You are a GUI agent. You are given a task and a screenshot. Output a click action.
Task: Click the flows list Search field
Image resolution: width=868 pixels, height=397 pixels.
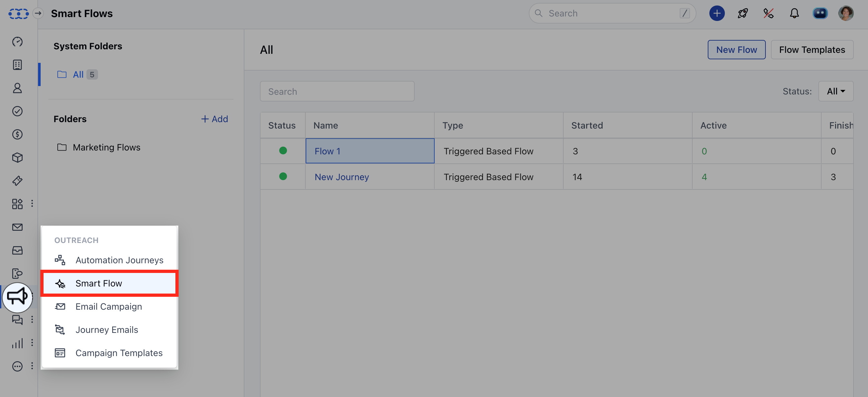(x=337, y=91)
